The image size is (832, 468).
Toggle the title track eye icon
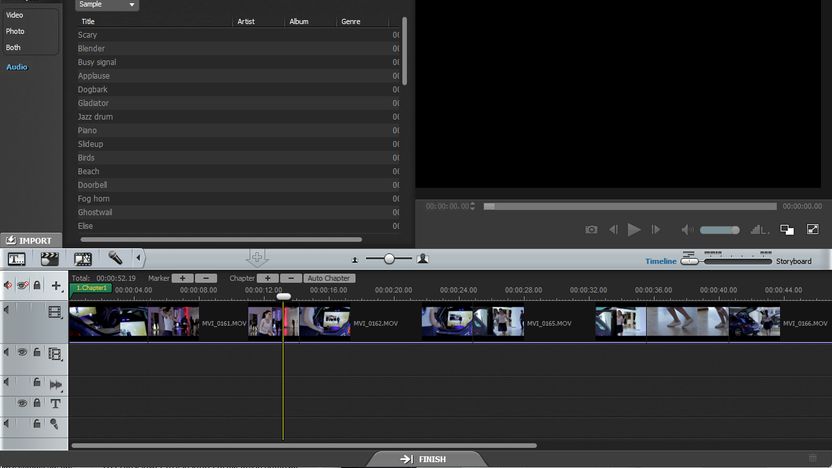(x=22, y=403)
